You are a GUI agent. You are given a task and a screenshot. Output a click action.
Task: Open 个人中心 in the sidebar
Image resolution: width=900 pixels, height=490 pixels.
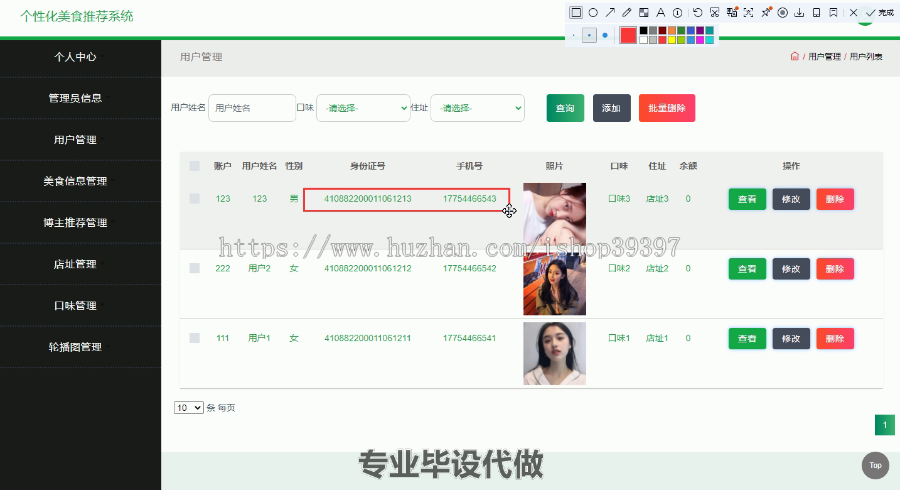[x=75, y=57]
